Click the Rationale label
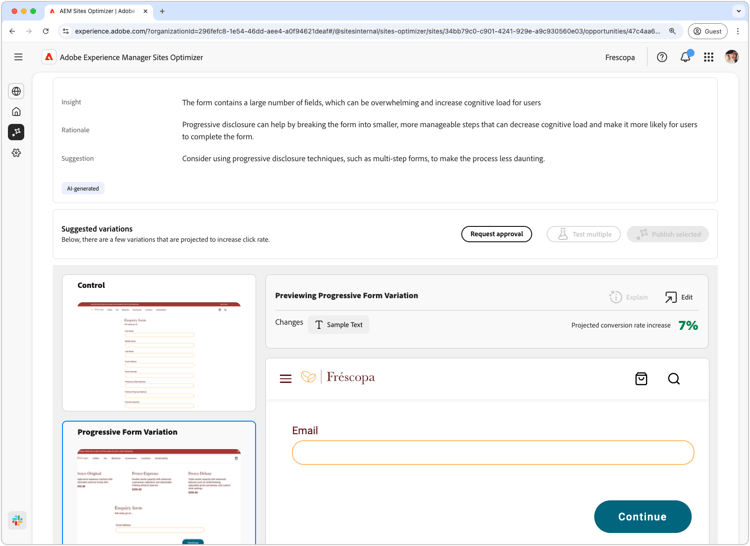This screenshot has height=546, width=750. pos(75,130)
